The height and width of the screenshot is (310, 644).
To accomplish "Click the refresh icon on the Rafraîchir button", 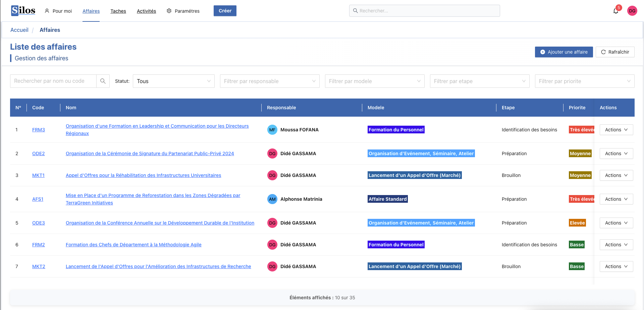I will point(604,52).
